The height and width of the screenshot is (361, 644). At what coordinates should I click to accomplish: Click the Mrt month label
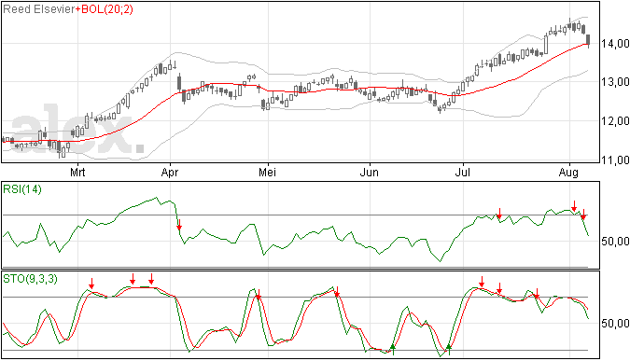(x=77, y=172)
